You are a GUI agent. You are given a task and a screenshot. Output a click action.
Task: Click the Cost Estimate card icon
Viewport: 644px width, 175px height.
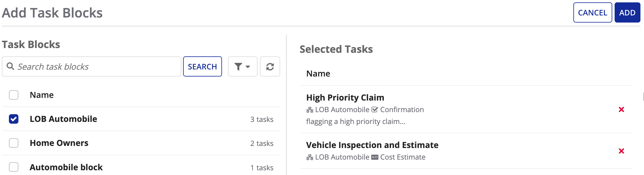[x=375, y=157]
